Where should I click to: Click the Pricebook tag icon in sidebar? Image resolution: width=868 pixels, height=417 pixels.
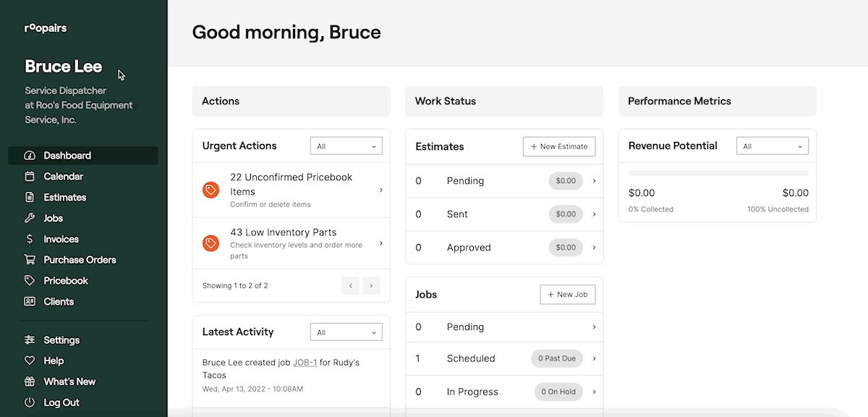[x=30, y=281]
